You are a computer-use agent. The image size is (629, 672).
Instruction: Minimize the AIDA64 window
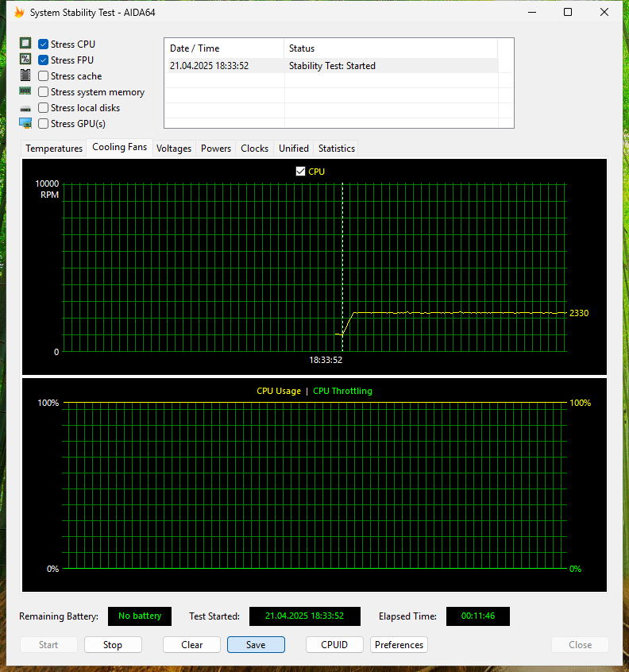coord(532,12)
